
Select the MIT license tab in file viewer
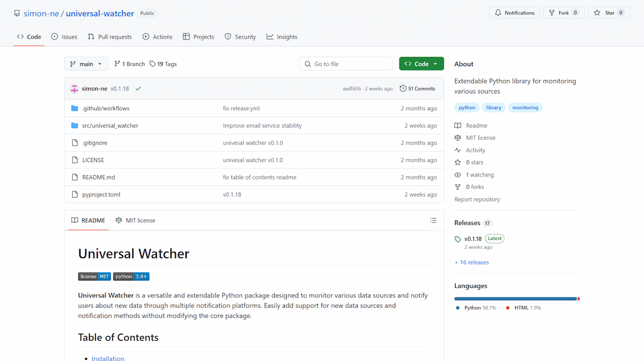135,220
